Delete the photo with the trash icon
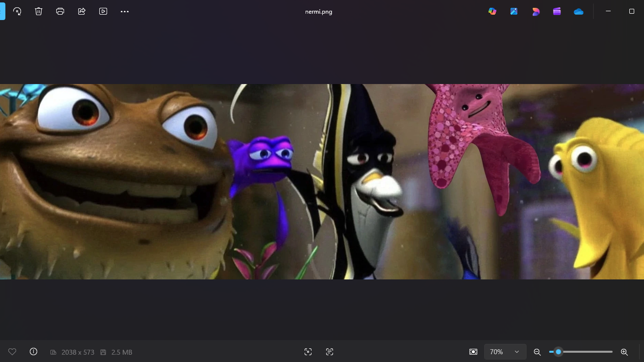644x362 pixels. [x=39, y=11]
